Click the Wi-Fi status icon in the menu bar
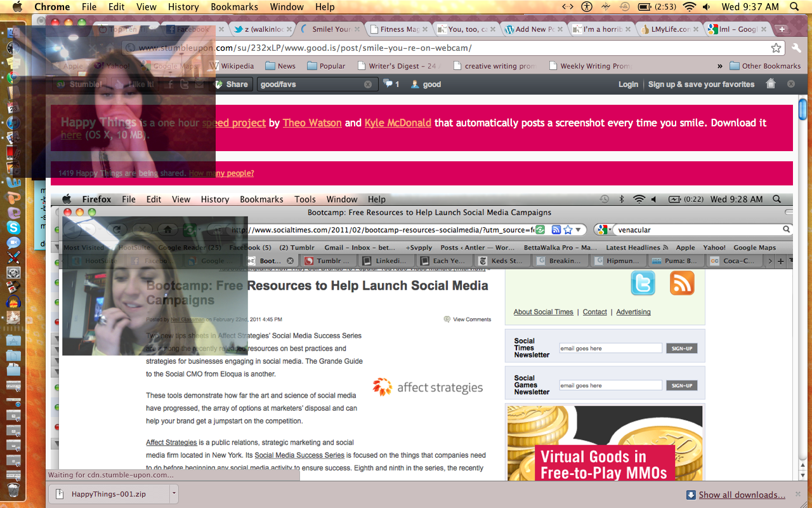Image resolution: width=812 pixels, height=508 pixels. point(690,7)
